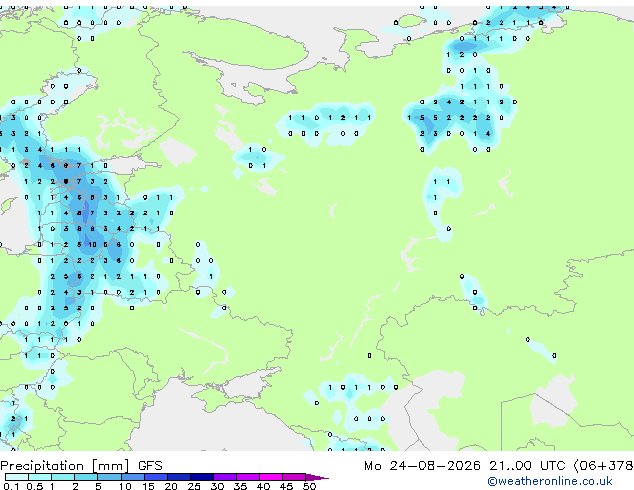Click the 20–25 mm dark blue swatch
Image resolution: width=634 pixels, height=490 pixels.
[178, 477]
